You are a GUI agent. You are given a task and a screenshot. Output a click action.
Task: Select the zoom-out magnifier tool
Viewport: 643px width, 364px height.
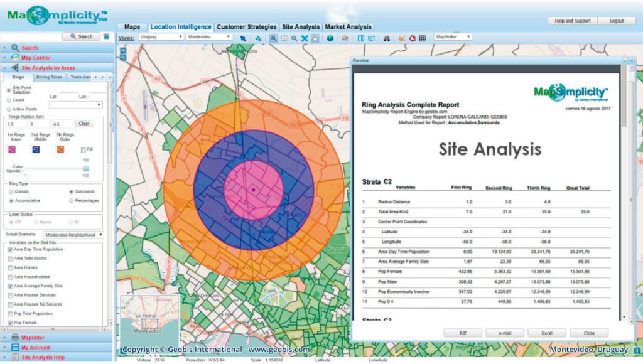point(294,38)
